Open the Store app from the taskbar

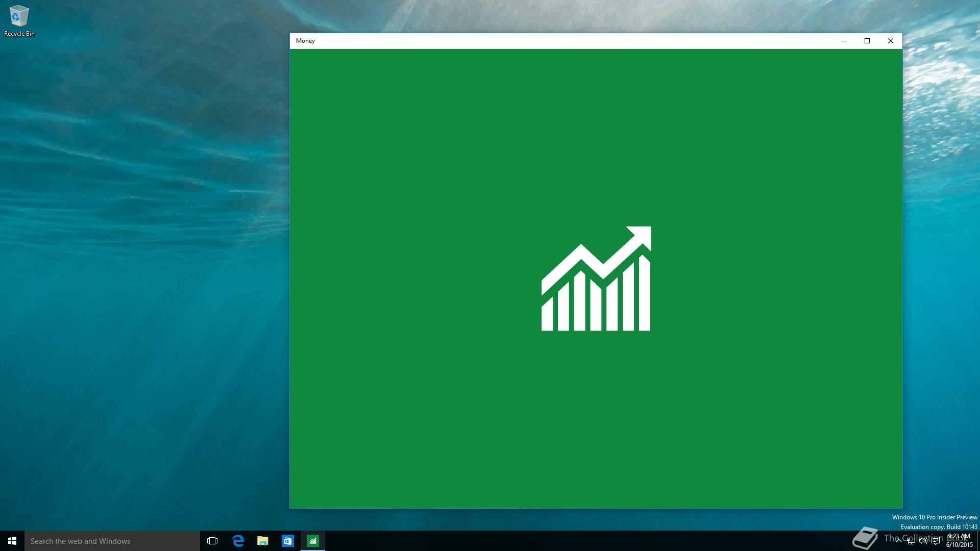pyautogui.click(x=288, y=541)
